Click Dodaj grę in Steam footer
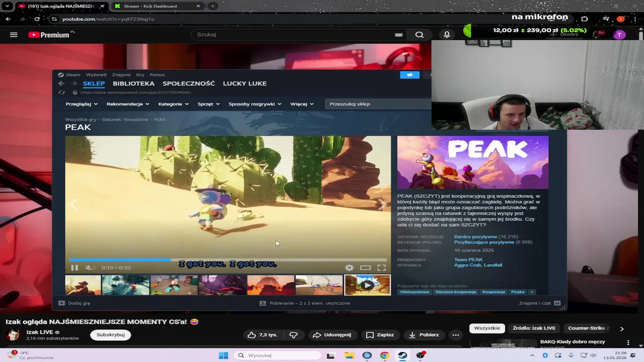 [74, 303]
